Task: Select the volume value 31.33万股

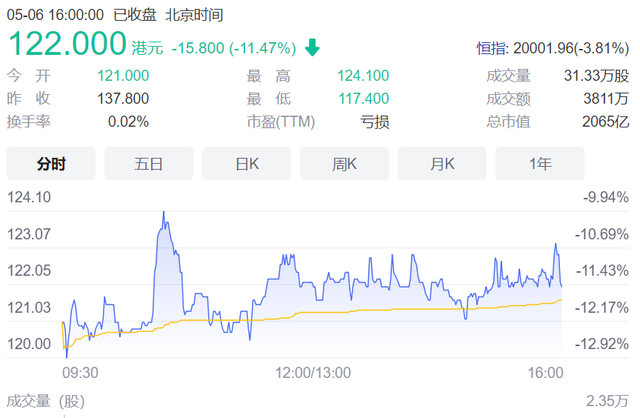Action: click(x=596, y=76)
